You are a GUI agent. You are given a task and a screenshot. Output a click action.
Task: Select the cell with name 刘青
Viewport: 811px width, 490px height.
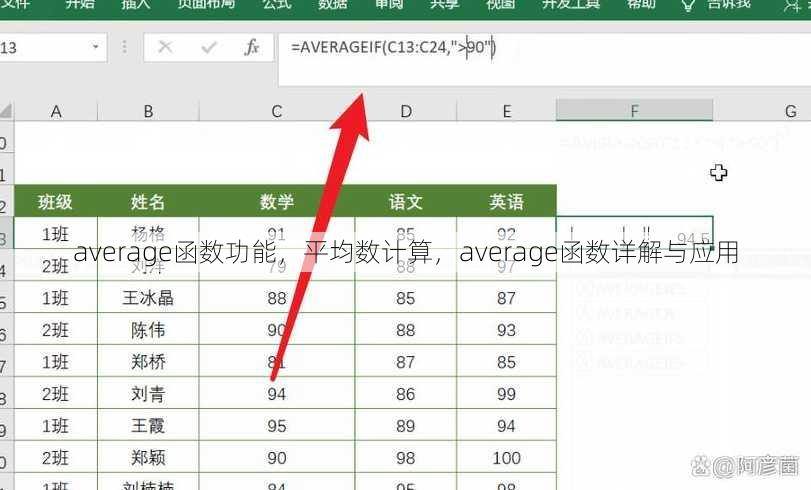tap(148, 394)
